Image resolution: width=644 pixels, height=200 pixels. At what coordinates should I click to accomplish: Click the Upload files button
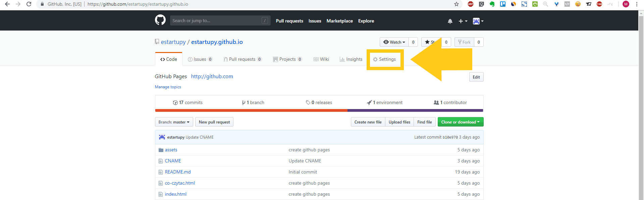(399, 122)
